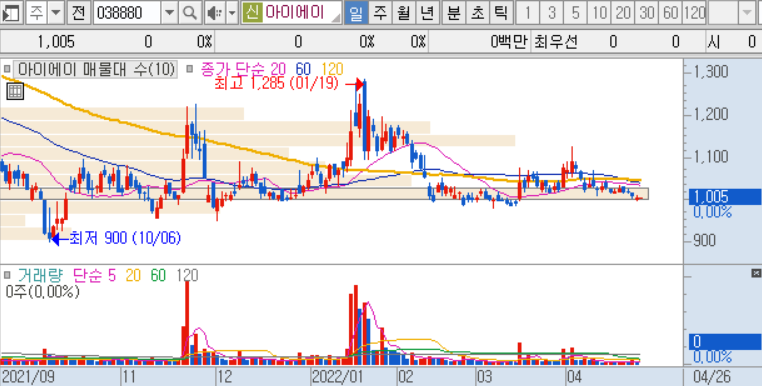Click the 1,100 price axis label

tap(711, 157)
